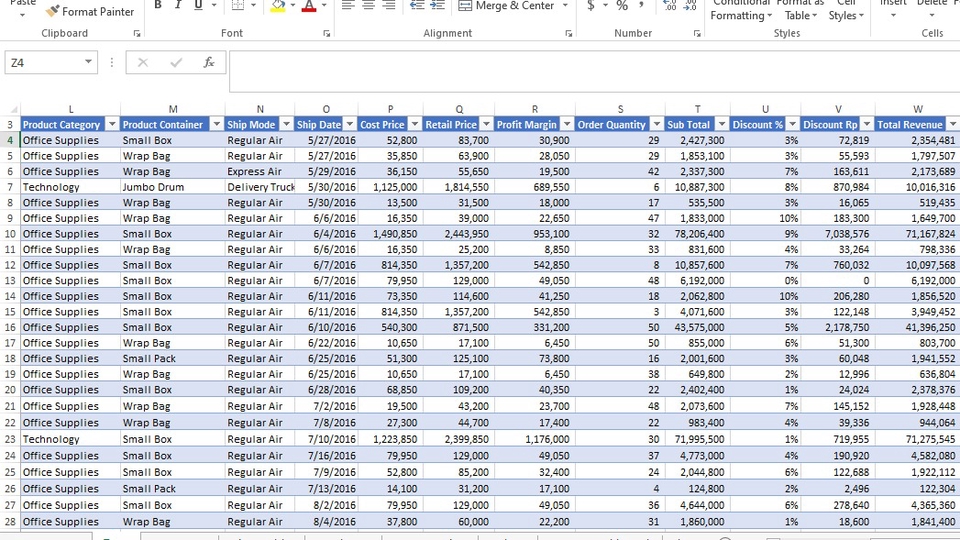Open accounting format dropdown arrow
The image size is (960, 540).
605,6
